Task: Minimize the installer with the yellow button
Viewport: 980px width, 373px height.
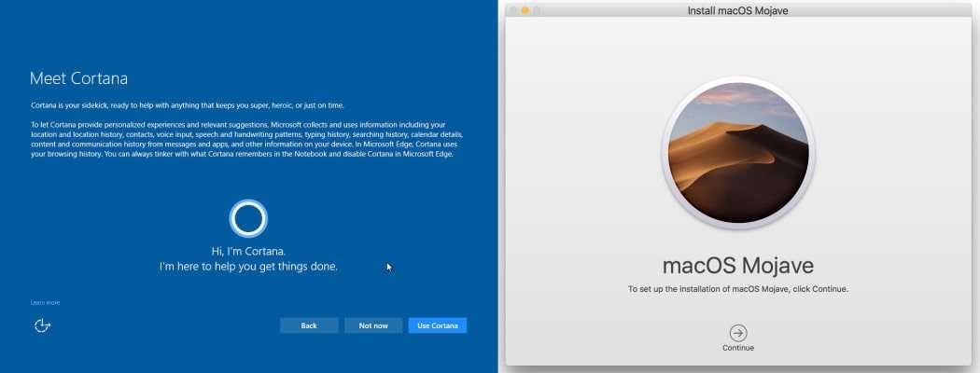Action: point(525,9)
